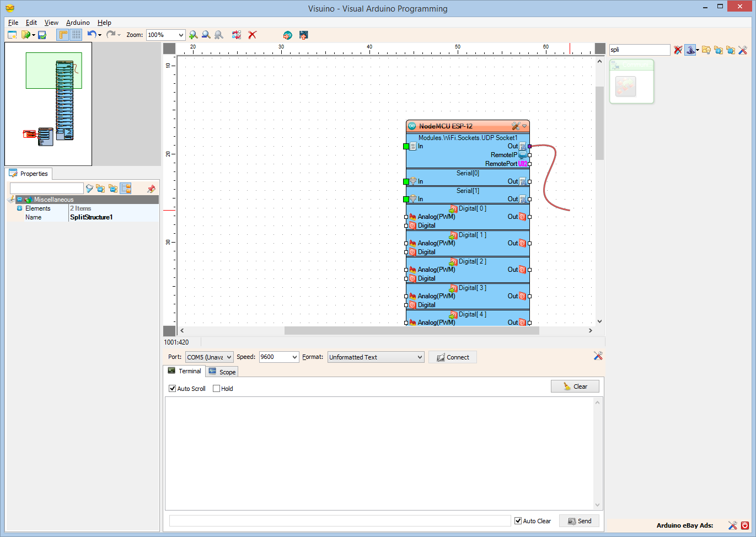Screen dimensions: 756x537
Task: Open the Zoom percentage dropdown
Action: (x=181, y=35)
